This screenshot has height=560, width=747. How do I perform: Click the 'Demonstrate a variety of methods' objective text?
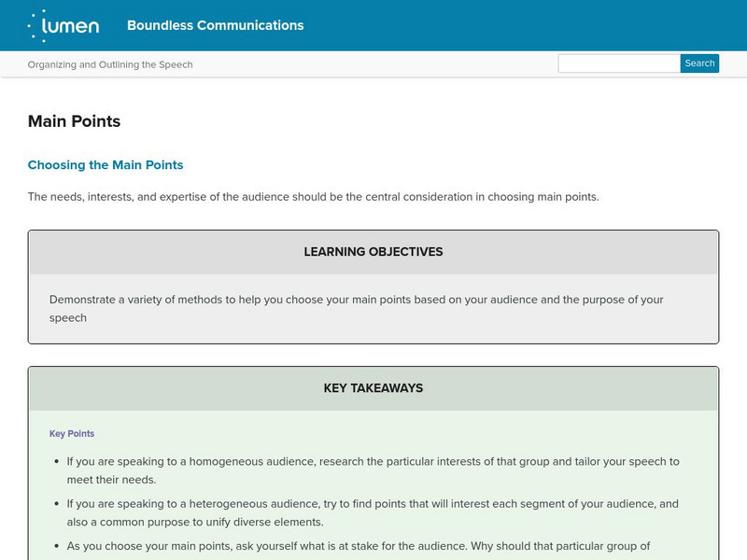pyautogui.click(x=356, y=309)
